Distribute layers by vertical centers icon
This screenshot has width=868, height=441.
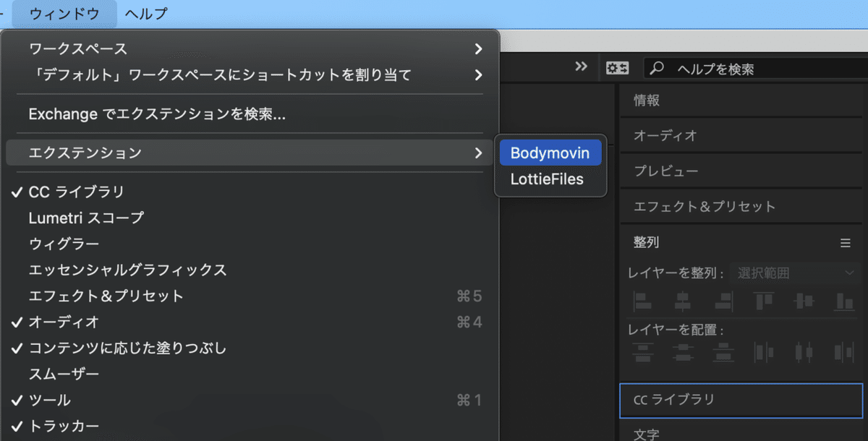point(682,352)
